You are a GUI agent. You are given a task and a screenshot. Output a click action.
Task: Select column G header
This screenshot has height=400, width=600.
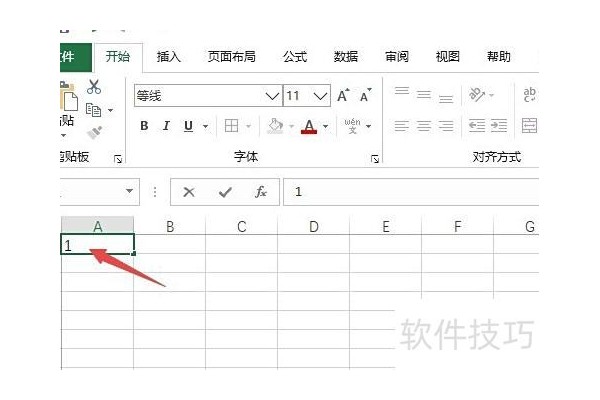[517, 226]
